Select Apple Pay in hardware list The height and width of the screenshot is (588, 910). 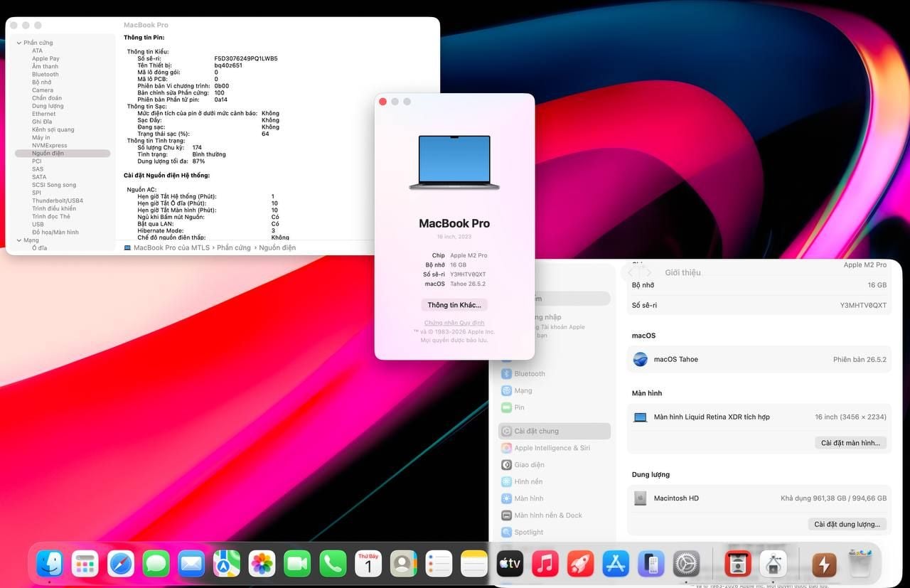(x=45, y=58)
